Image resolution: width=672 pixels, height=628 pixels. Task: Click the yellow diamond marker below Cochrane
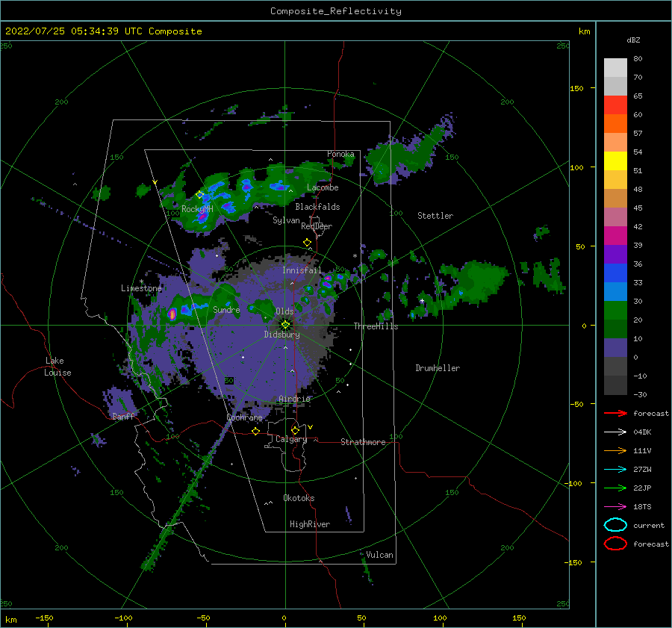[255, 432]
